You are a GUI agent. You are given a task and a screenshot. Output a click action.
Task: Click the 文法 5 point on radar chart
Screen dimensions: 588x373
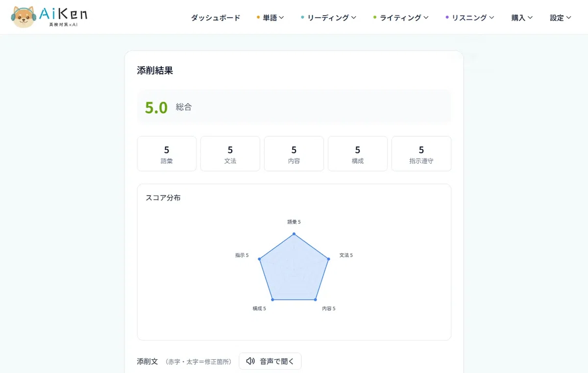(x=329, y=259)
